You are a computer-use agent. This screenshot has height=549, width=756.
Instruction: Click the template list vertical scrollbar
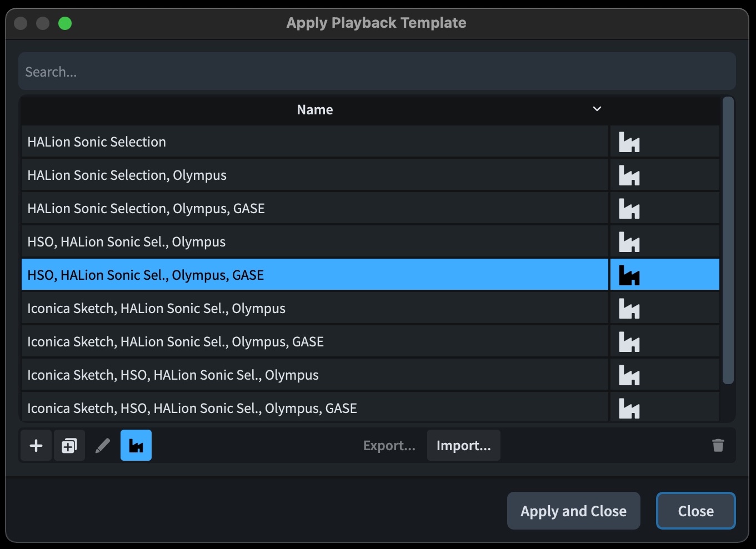point(728,240)
